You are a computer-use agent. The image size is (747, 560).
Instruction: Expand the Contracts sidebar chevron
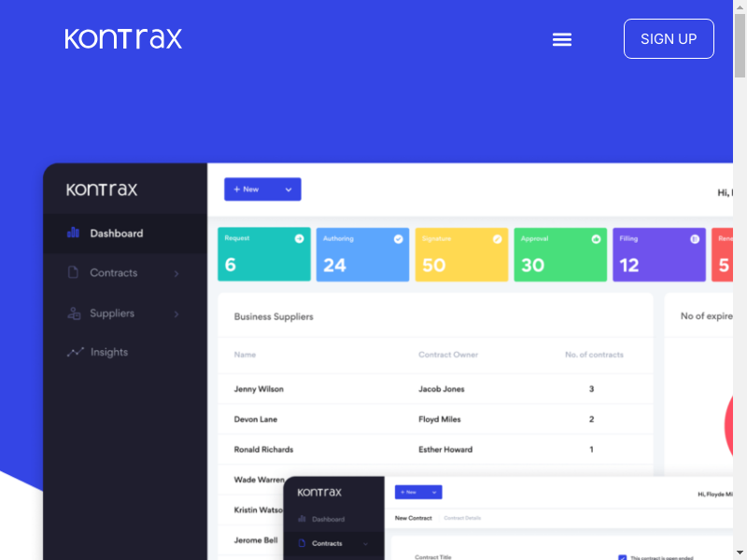(x=176, y=273)
